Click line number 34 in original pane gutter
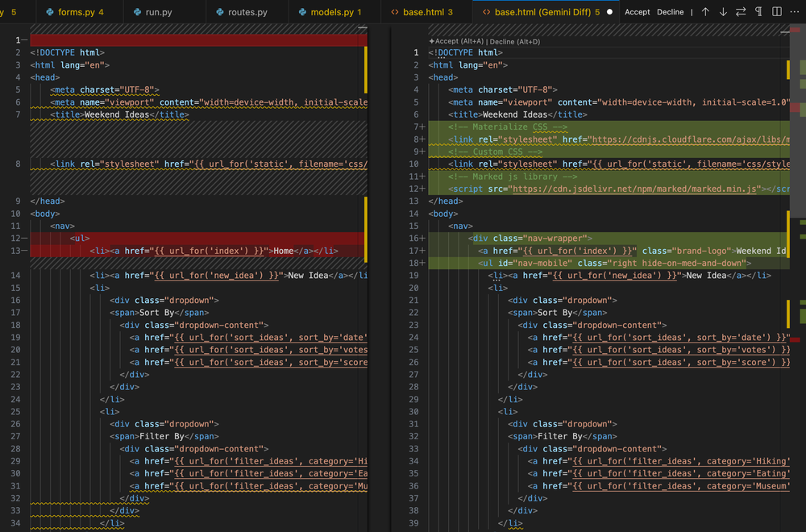 click(15, 523)
